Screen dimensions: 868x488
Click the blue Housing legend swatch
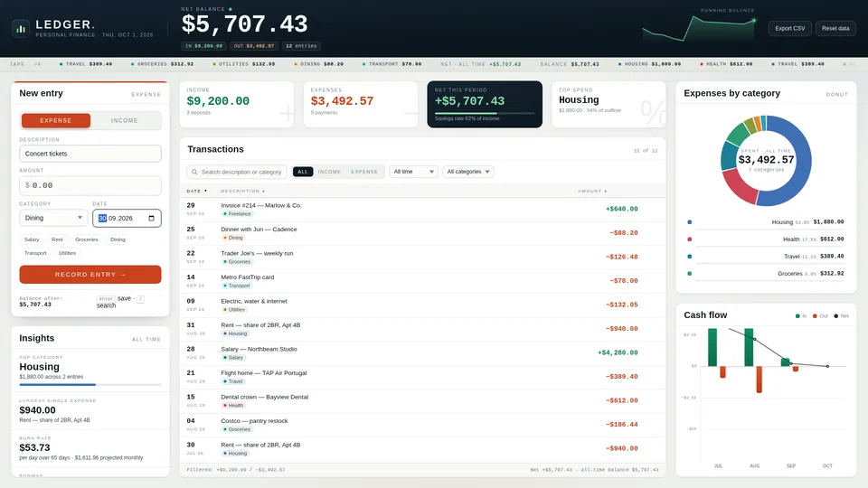click(x=689, y=222)
